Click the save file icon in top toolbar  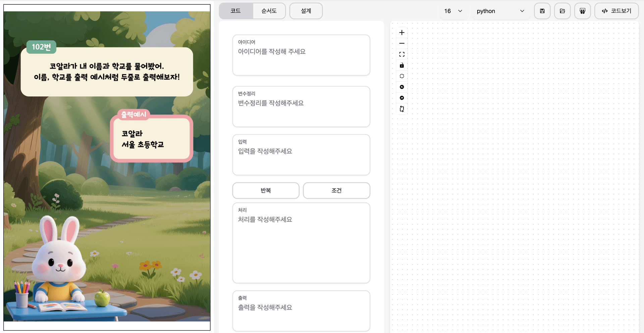coord(542,11)
